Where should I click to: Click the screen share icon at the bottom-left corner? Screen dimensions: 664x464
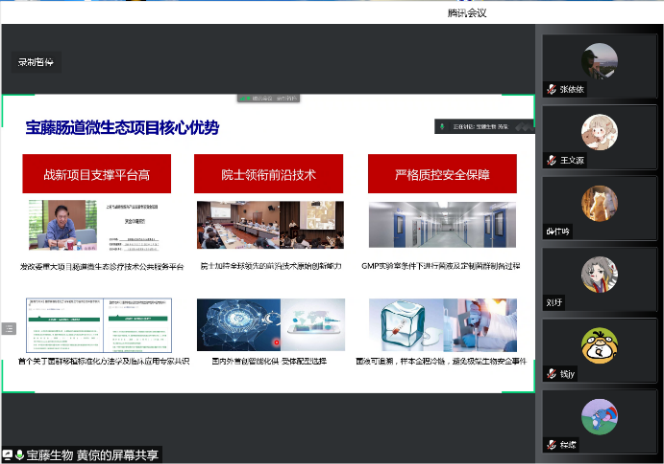[7, 455]
